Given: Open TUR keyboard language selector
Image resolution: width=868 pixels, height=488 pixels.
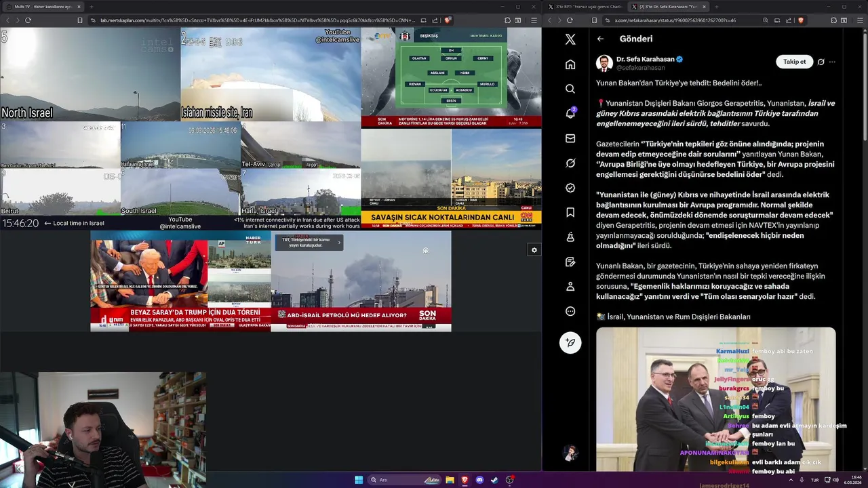Looking at the screenshot, I should [x=814, y=480].
